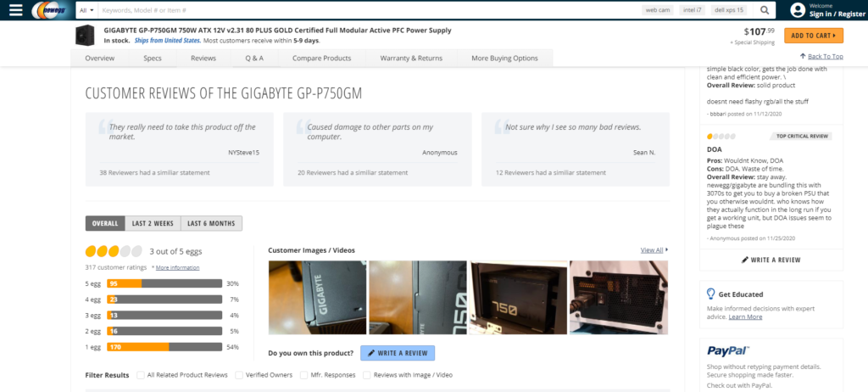
Task: Open the All category search dropdown
Action: pyautogui.click(x=86, y=10)
